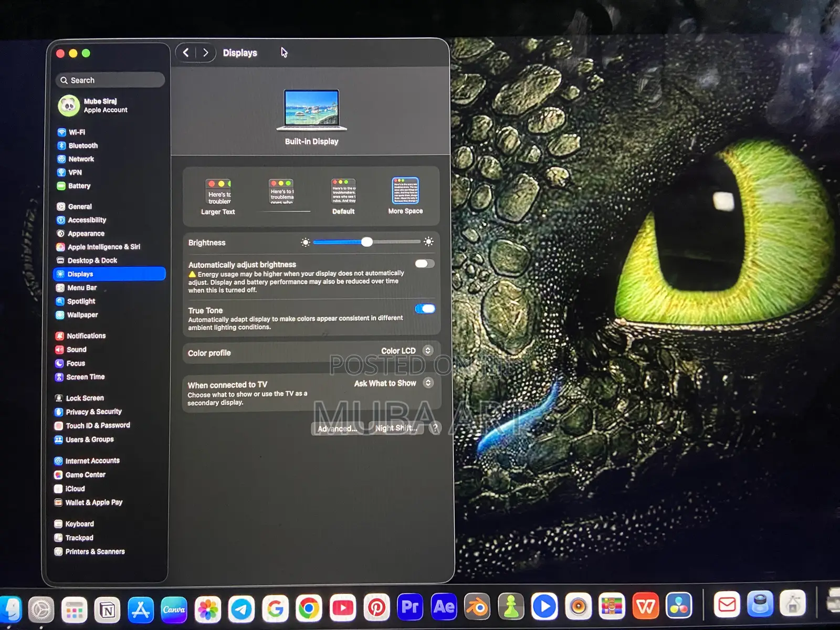Open Premiere Pro from the Dock

(x=410, y=607)
